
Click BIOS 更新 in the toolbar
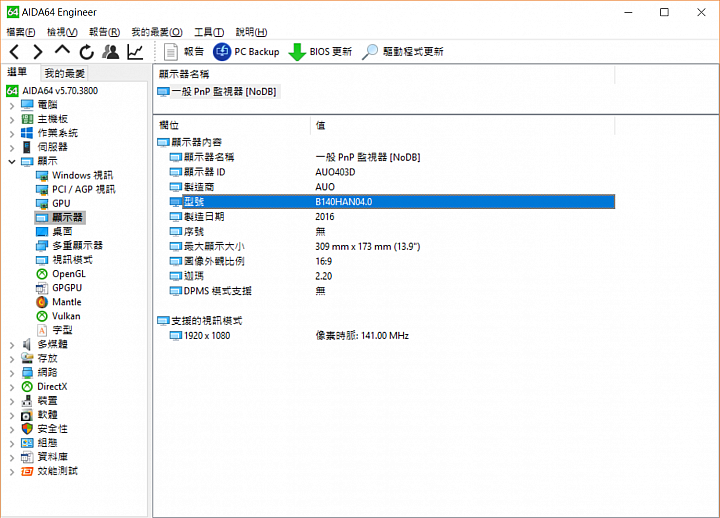(320, 52)
